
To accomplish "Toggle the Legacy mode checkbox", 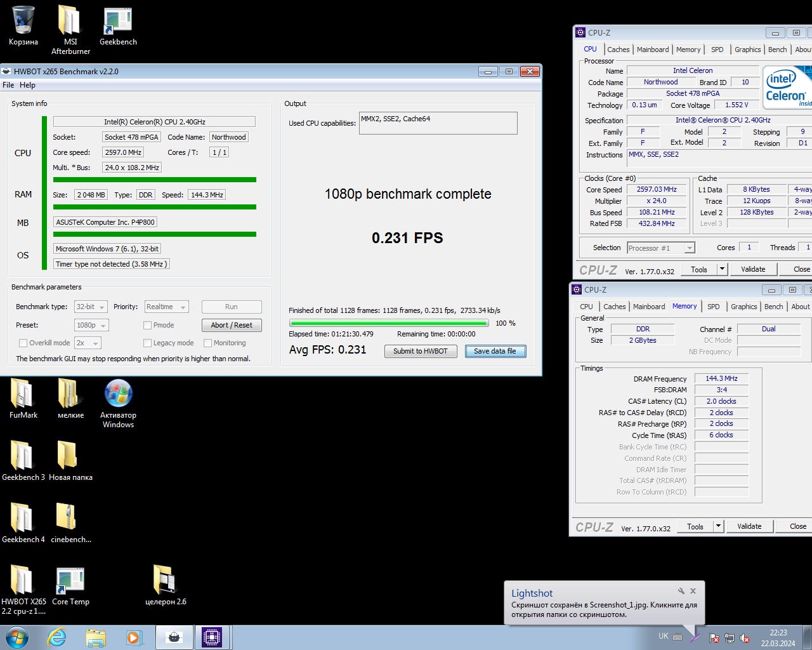I will pos(147,343).
